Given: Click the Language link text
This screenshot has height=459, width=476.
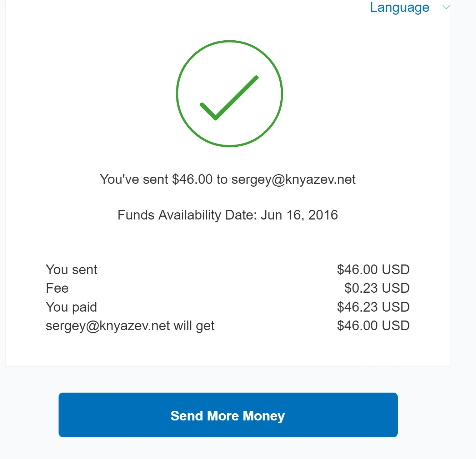Looking at the screenshot, I should pyautogui.click(x=399, y=7).
